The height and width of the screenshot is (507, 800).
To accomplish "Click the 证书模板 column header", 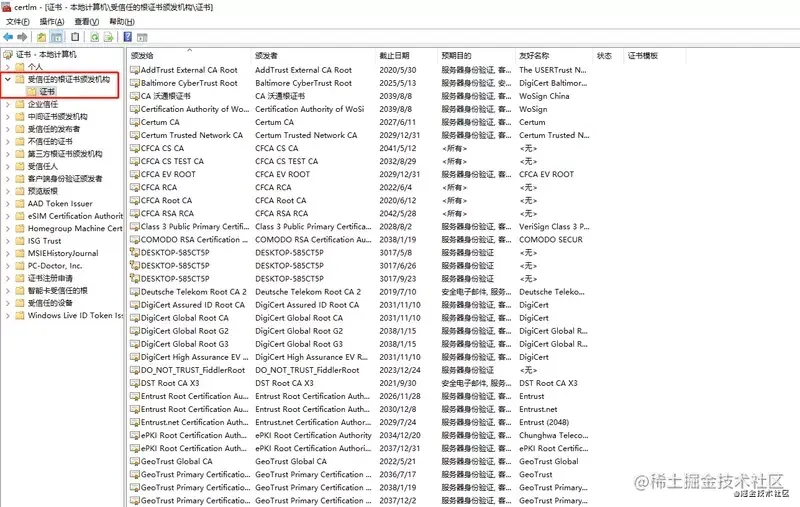I will pyautogui.click(x=655, y=55).
